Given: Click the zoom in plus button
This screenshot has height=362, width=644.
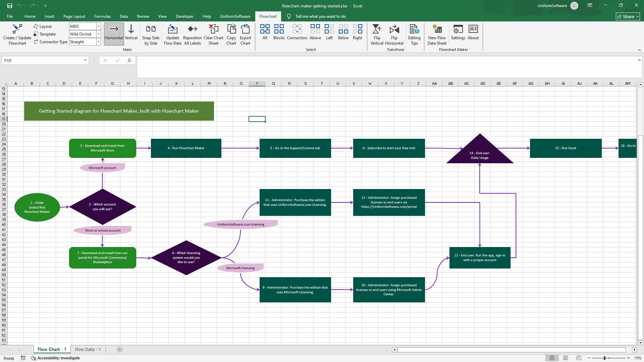Looking at the screenshot, I should [629, 358].
